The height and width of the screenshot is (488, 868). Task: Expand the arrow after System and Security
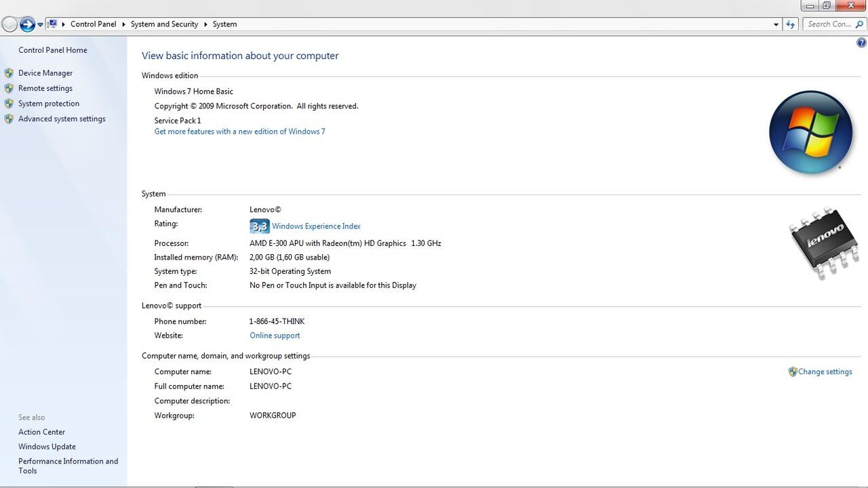coord(205,24)
